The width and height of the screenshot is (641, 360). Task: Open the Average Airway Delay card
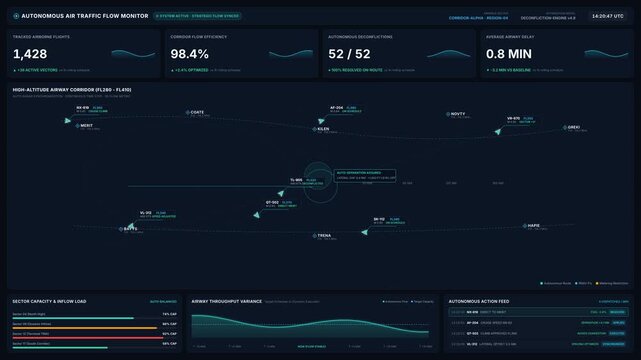coord(557,53)
